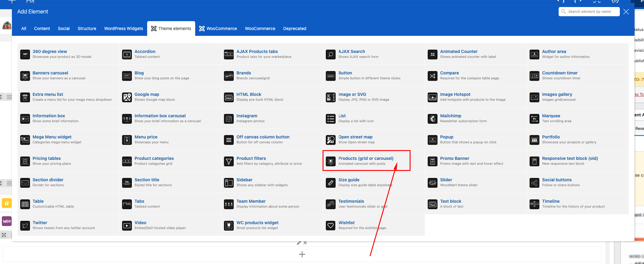
Task: Choose the Open street map icon
Action: 331,140
